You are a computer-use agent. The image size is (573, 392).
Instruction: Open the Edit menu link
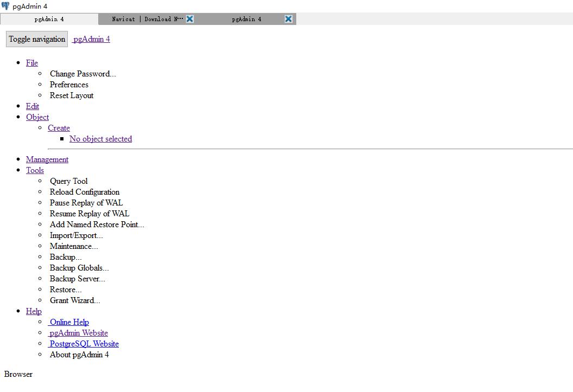click(x=33, y=106)
